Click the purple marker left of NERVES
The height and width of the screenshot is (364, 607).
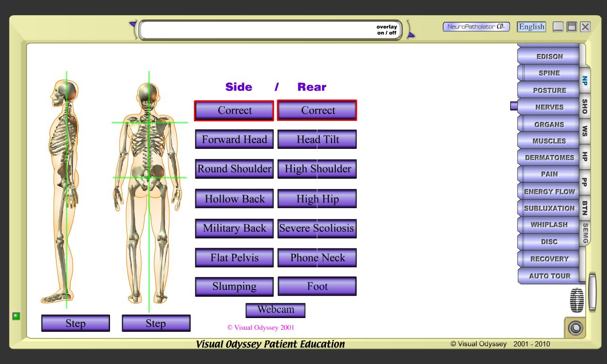click(514, 106)
